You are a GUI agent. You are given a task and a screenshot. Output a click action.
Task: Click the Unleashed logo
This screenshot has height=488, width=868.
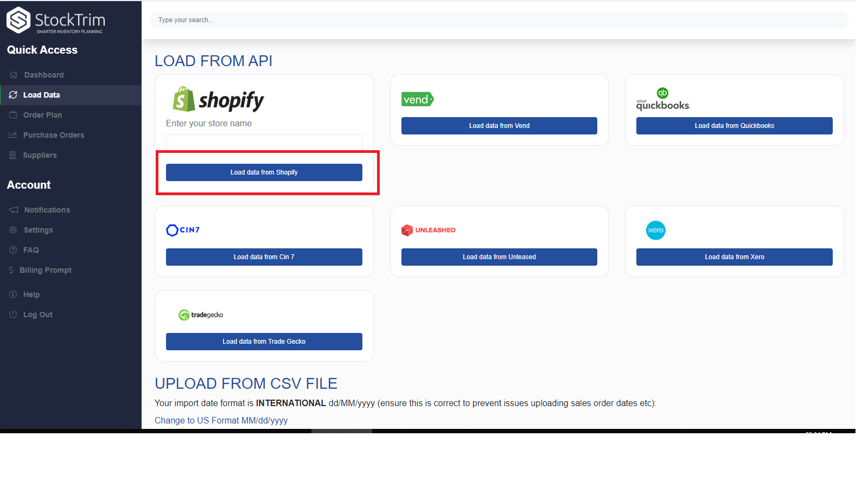429,230
